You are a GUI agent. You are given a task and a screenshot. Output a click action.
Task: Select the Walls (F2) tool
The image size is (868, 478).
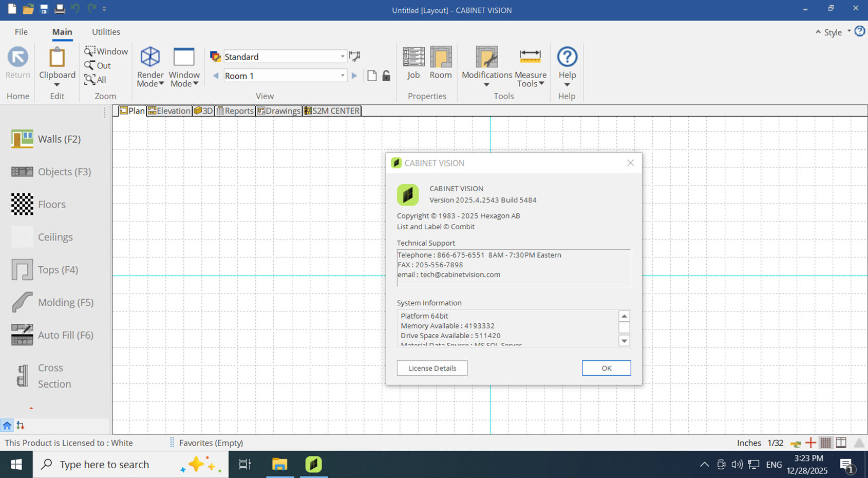(x=46, y=139)
